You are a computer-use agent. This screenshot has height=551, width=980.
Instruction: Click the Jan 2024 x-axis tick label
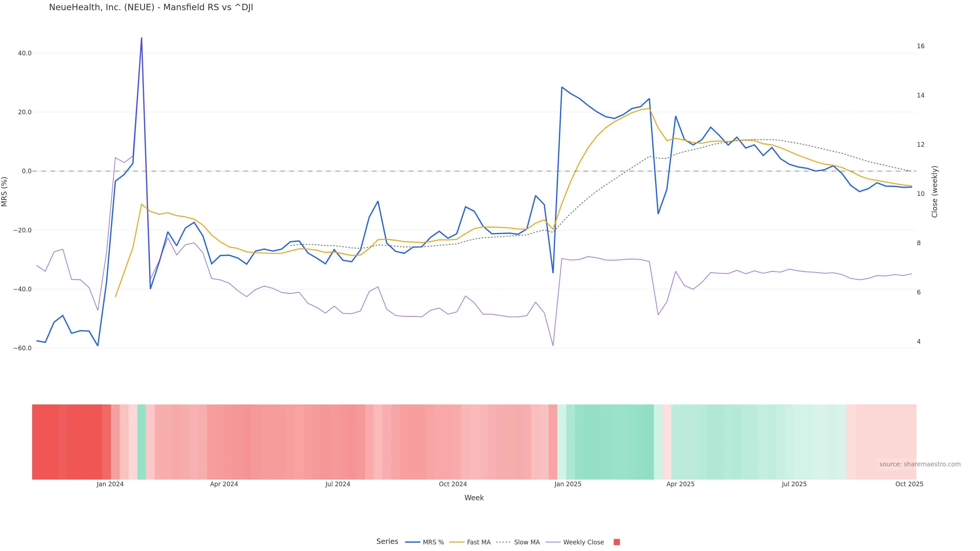(110, 484)
